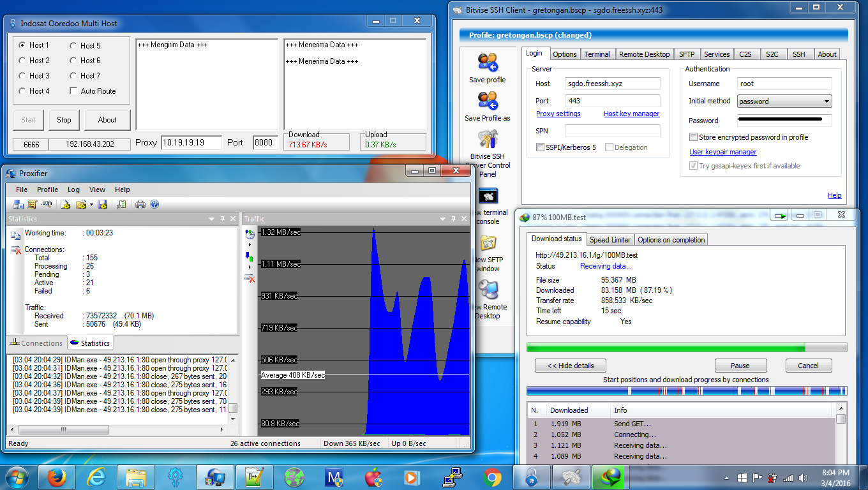This screenshot has height=490, width=868.
Task: Select Host 5 radio button
Action: 73,45
